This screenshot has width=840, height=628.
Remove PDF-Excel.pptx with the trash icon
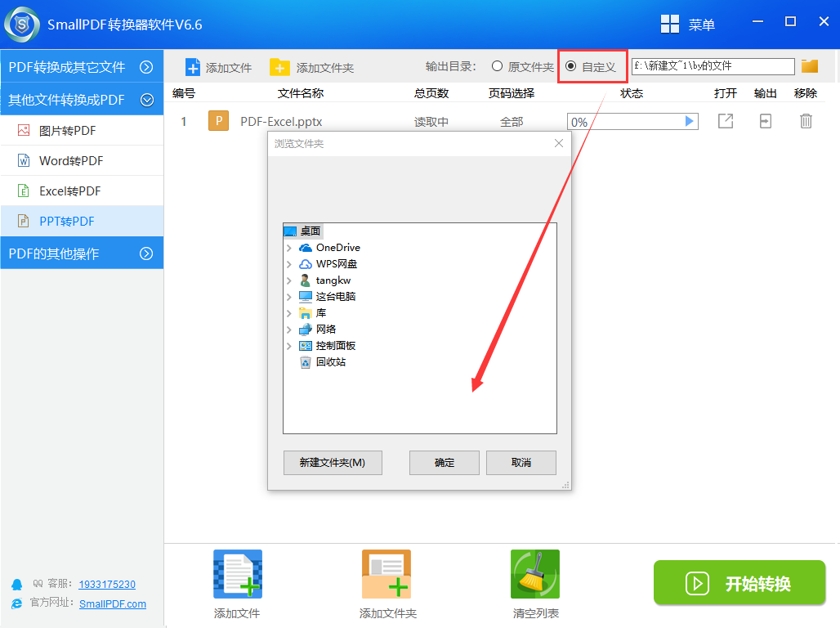[x=806, y=121]
